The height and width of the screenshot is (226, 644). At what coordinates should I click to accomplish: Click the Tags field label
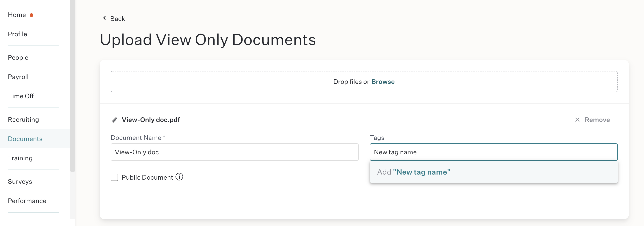pyautogui.click(x=377, y=138)
